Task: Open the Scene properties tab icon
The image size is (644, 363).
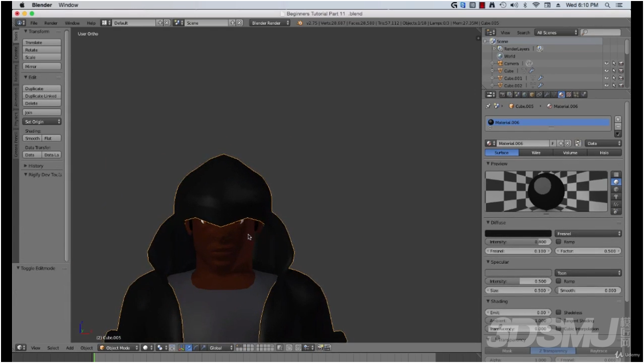Action: 517,94
